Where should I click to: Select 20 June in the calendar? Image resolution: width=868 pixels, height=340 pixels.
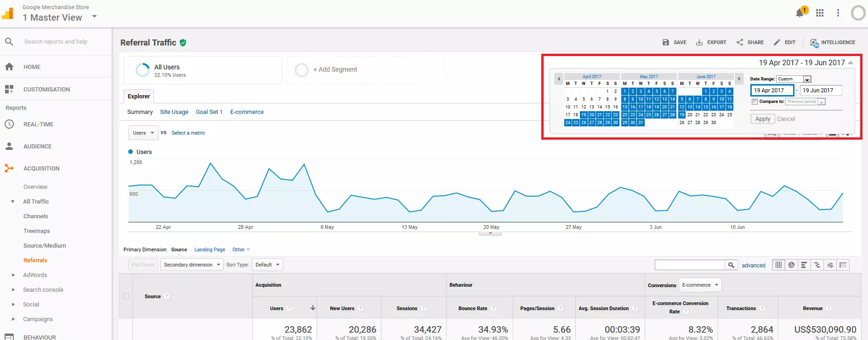(x=690, y=115)
